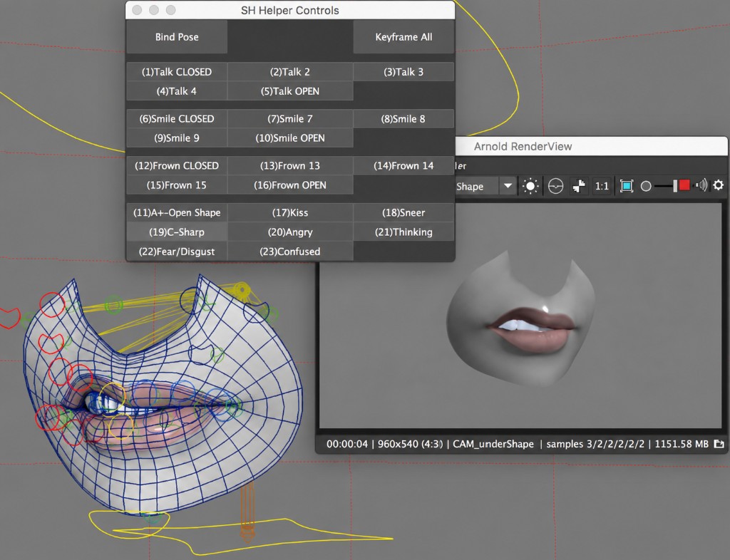Click the samples 3/2/2/2/2/2 text
The height and width of the screenshot is (560, 730).
(x=595, y=444)
